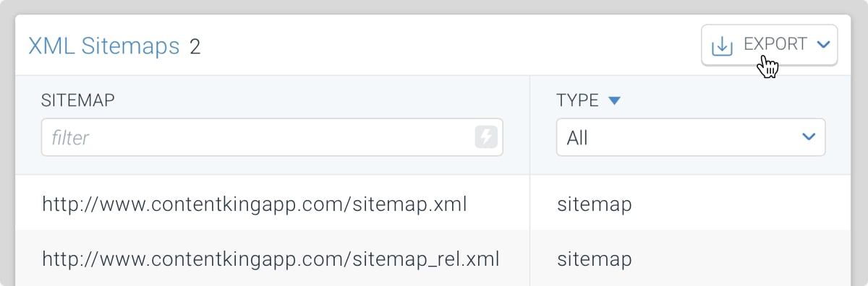Click the SITEMAP column header

coord(78,100)
